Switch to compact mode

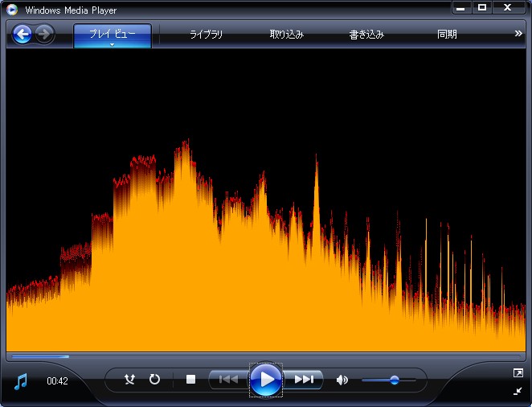coord(518,391)
